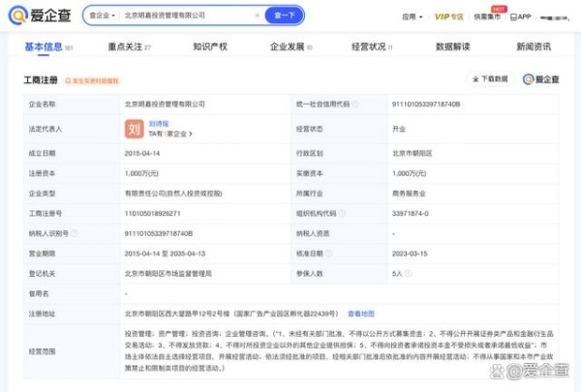Click the help icon next to 核准日期
This screenshot has height=392, width=581.
point(328,254)
